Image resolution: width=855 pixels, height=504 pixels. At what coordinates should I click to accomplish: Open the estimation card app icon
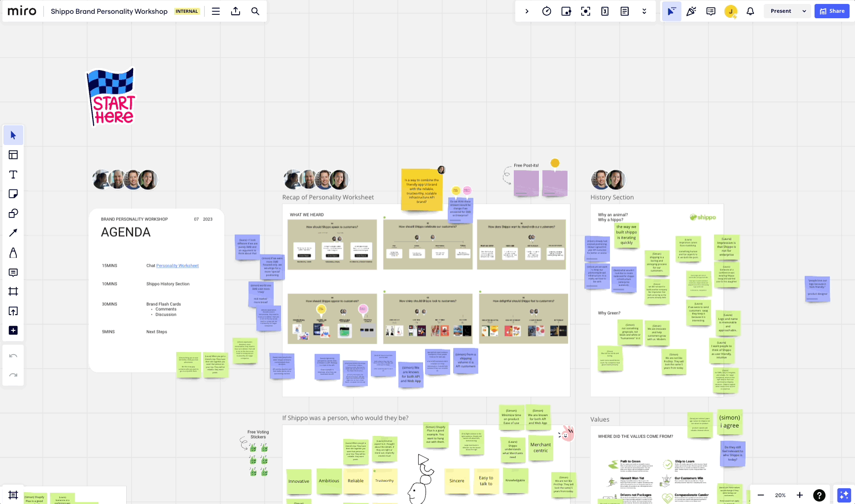pyautogui.click(x=605, y=11)
